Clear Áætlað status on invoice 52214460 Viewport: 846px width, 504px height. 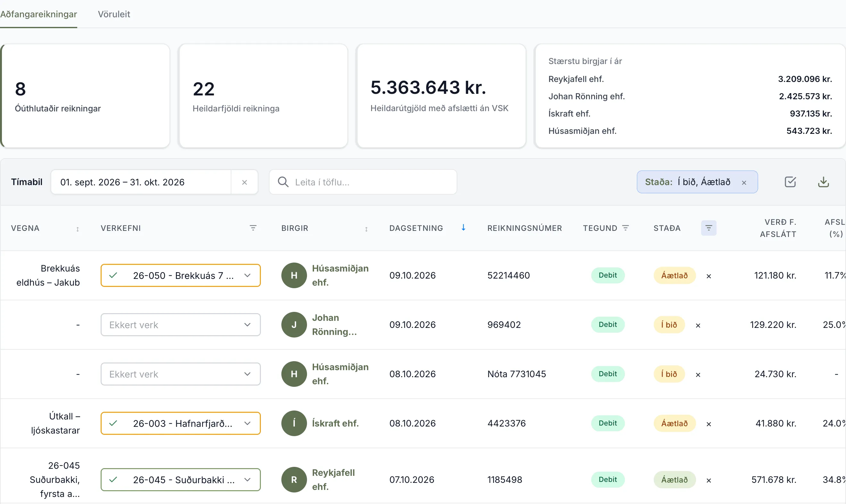709,276
